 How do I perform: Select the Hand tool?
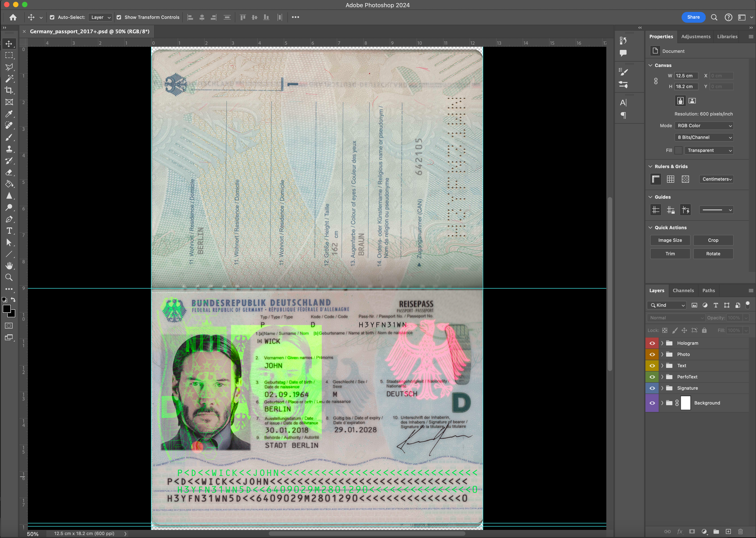(9, 266)
